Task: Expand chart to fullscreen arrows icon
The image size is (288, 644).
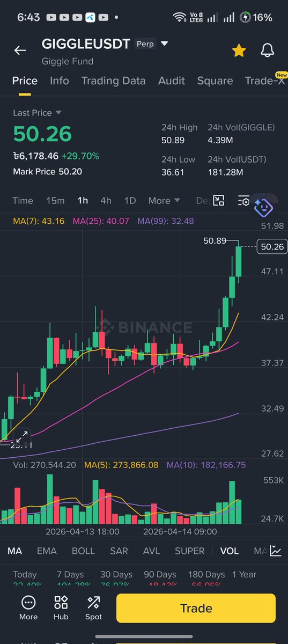Action: (x=22, y=437)
